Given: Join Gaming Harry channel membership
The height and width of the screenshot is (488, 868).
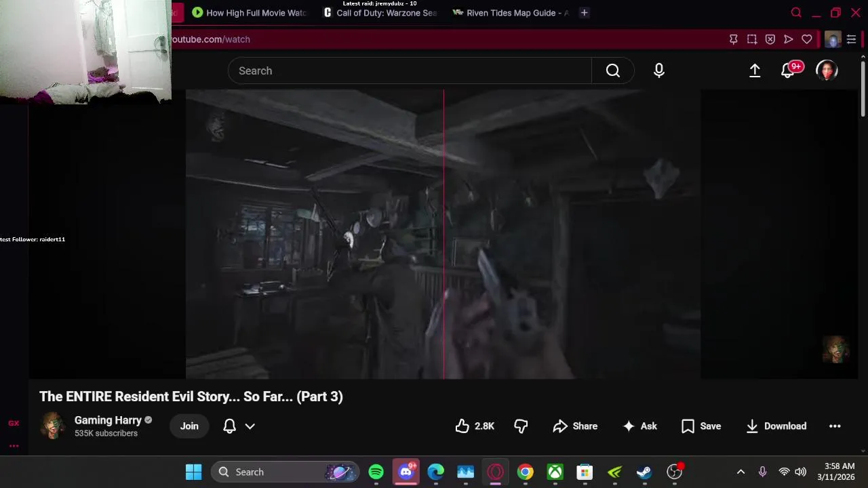Looking at the screenshot, I should tap(189, 426).
